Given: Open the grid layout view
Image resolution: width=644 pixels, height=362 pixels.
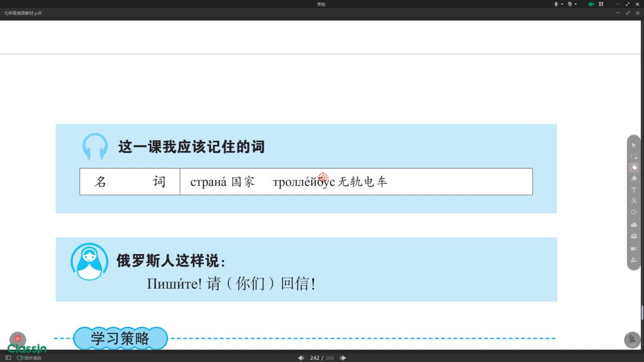Looking at the screenshot, I should pyautogui.click(x=601, y=4).
